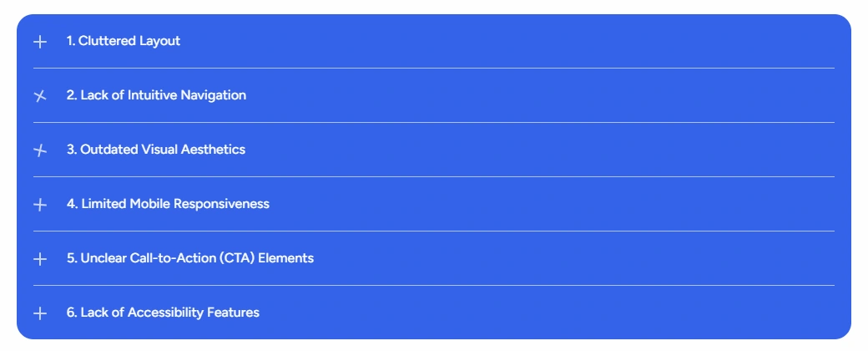Viewport: 868px width, 351px height.
Task: Click the plus icon next to Lack of Accessibility Features
Action: coord(40,313)
